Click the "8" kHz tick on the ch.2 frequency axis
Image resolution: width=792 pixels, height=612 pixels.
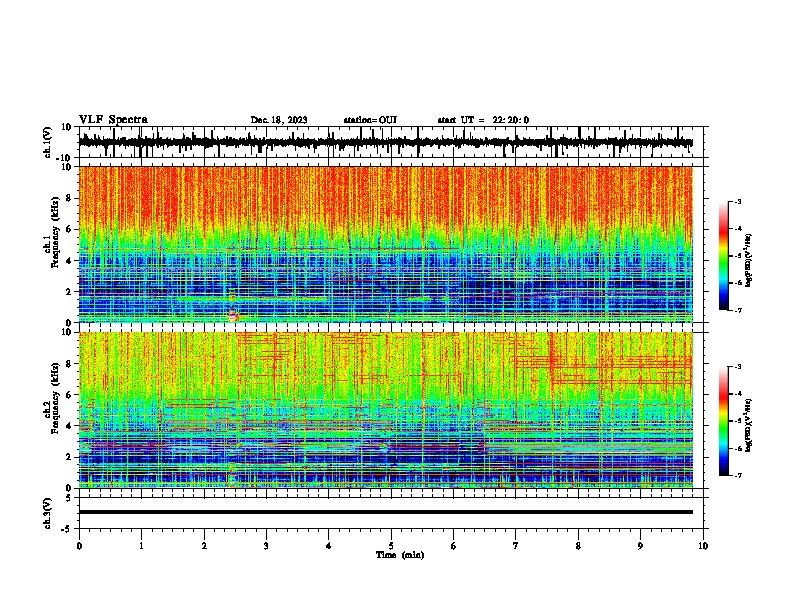pyautogui.click(x=69, y=364)
